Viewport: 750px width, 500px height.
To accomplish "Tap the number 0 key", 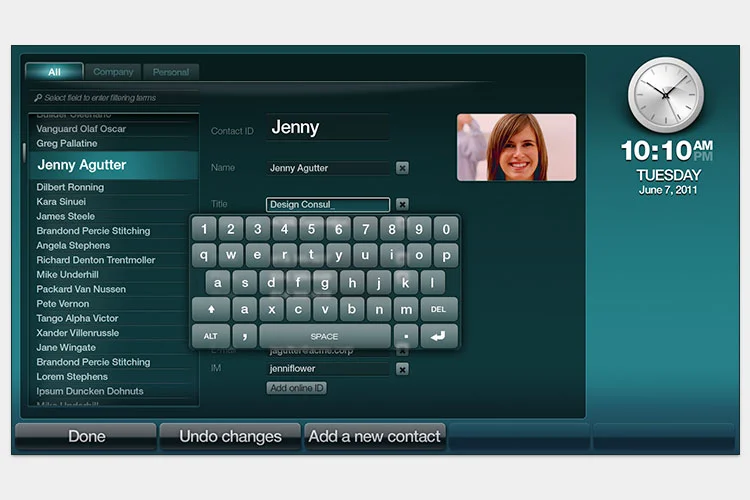I will [446, 229].
